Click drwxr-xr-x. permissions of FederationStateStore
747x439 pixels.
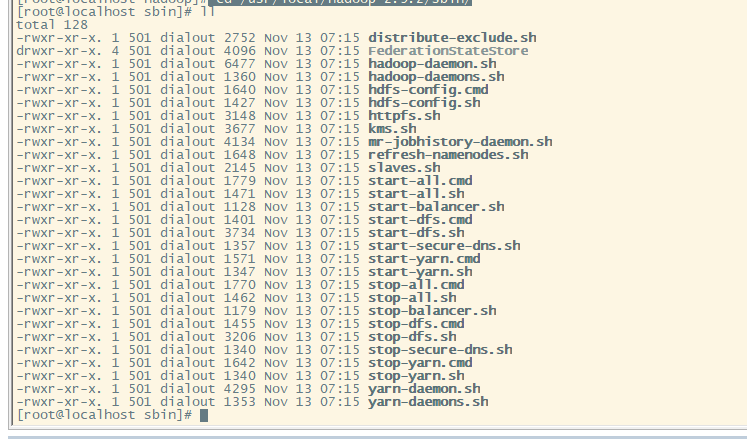59,51
